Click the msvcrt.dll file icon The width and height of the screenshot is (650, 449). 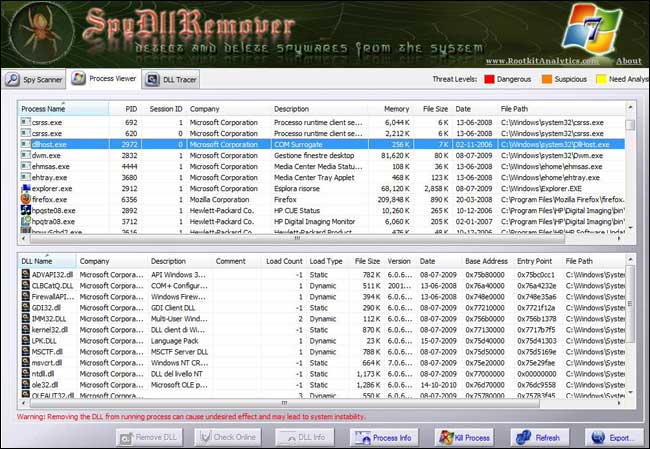click(26, 362)
